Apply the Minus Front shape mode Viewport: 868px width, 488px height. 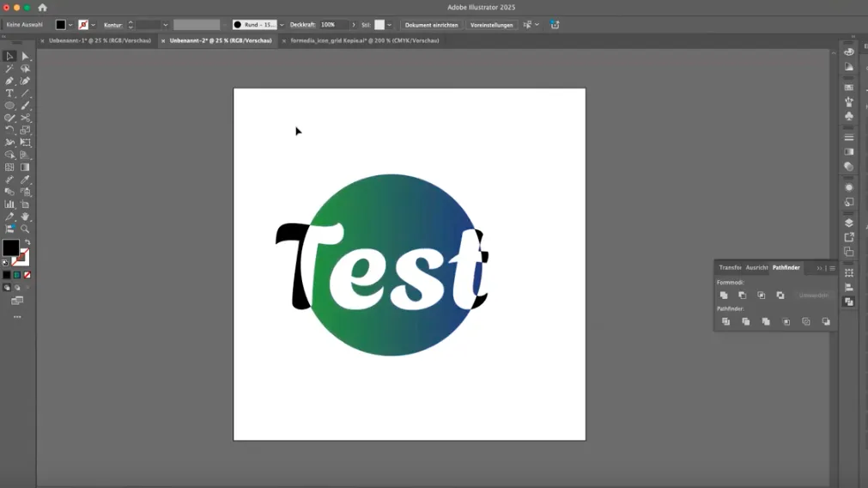click(x=743, y=296)
